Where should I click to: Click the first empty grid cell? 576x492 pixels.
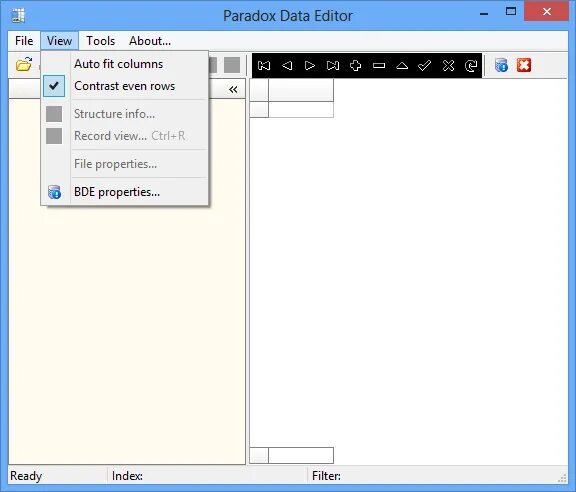(301, 109)
